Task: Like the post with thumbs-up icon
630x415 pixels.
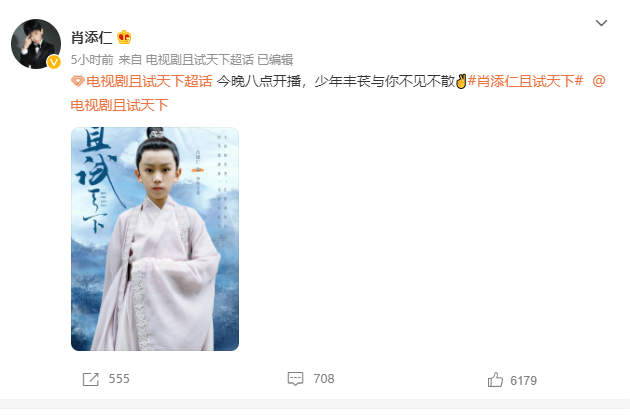Action: click(x=495, y=380)
